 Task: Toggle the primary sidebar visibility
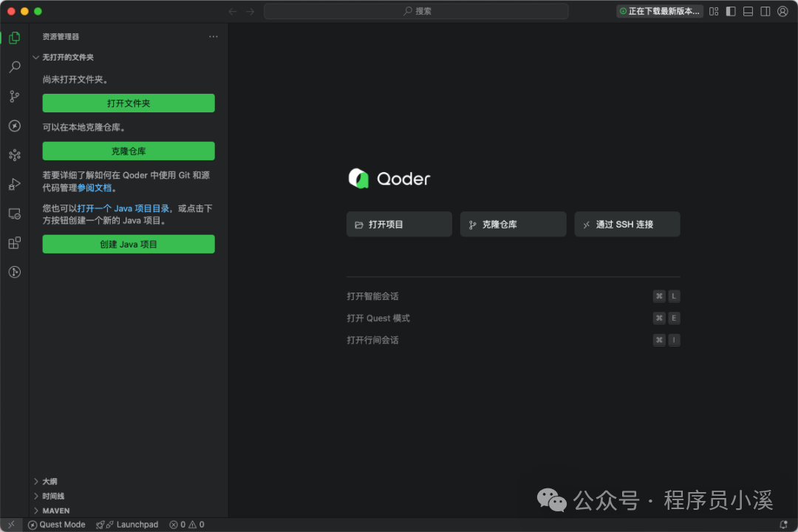[731, 11]
